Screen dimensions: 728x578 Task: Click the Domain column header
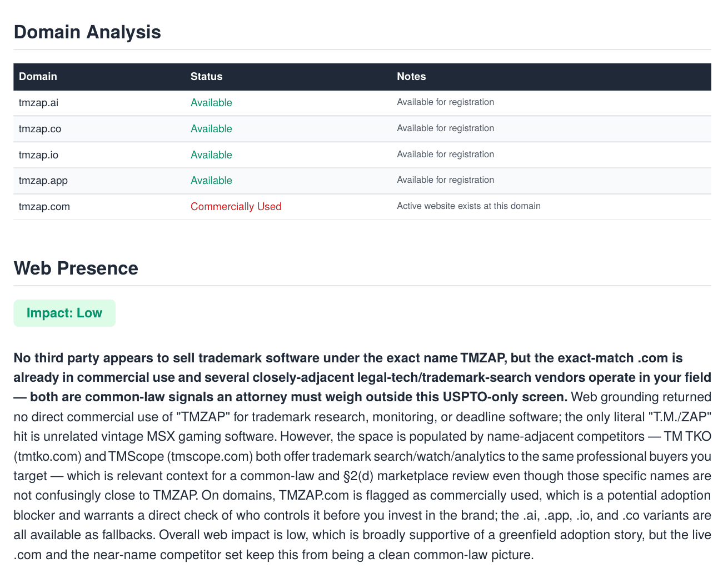point(38,77)
